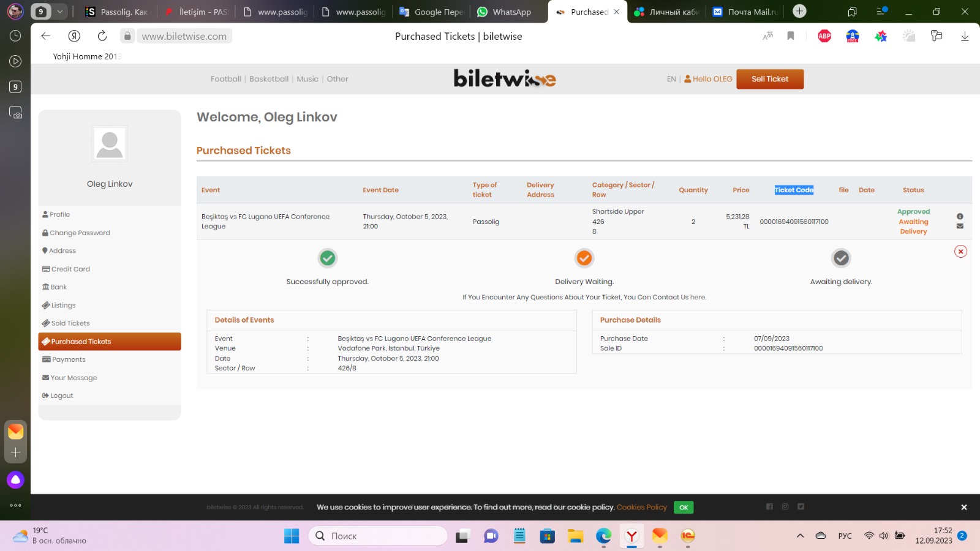Click the user avatar placeholder image
The height and width of the screenshot is (551, 980).
(x=110, y=144)
